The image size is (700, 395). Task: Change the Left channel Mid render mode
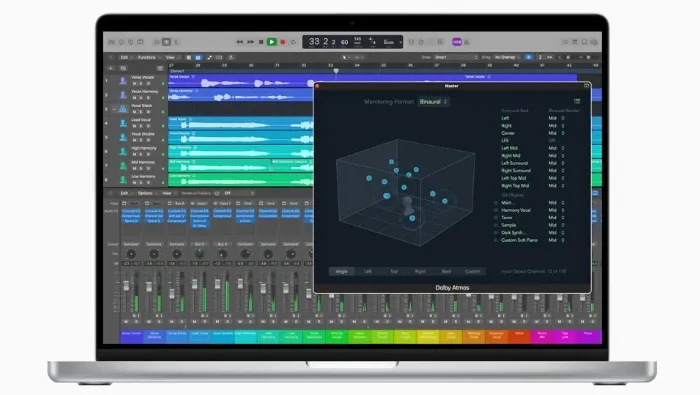[x=556, y=118]
